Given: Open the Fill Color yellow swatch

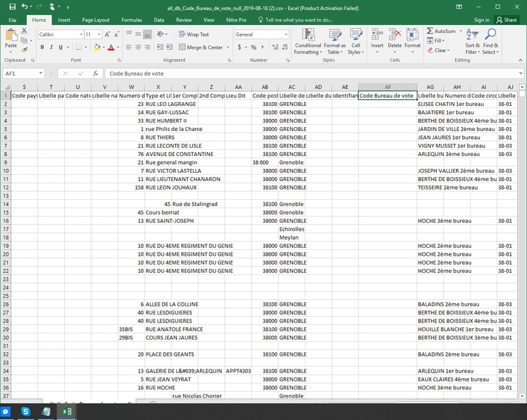Looking at the screenshot, I should [97, 47].
